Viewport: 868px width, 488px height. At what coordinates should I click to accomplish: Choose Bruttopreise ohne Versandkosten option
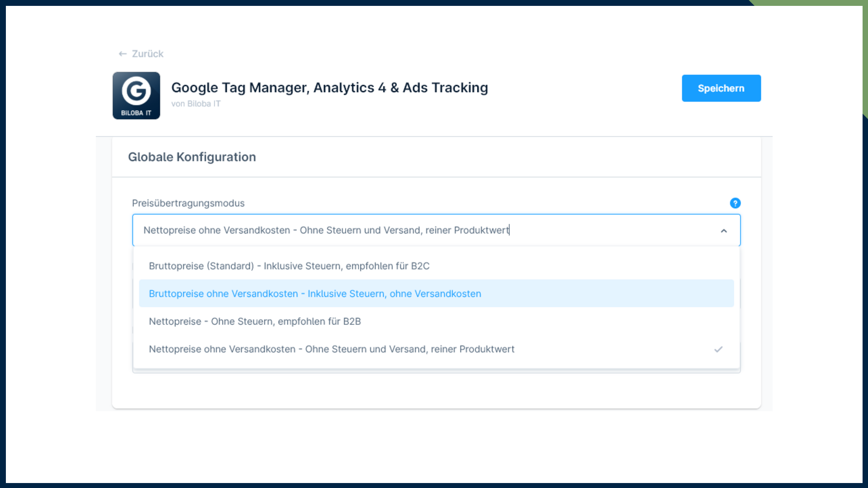[x=315, y=294]
